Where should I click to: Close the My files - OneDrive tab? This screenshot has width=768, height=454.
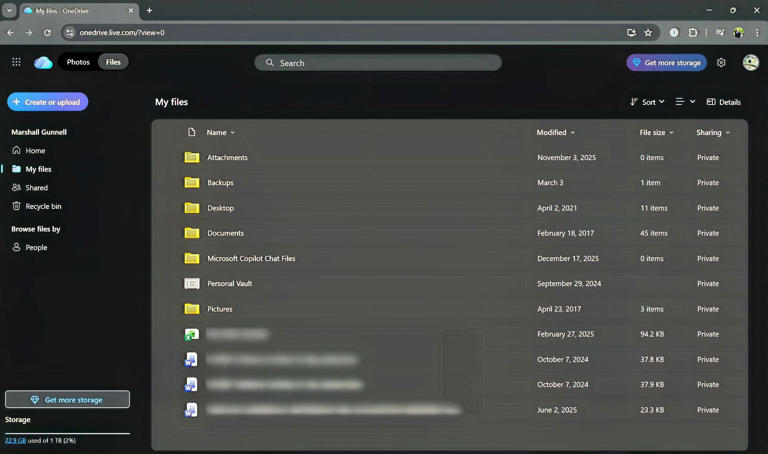pos(131,10)
